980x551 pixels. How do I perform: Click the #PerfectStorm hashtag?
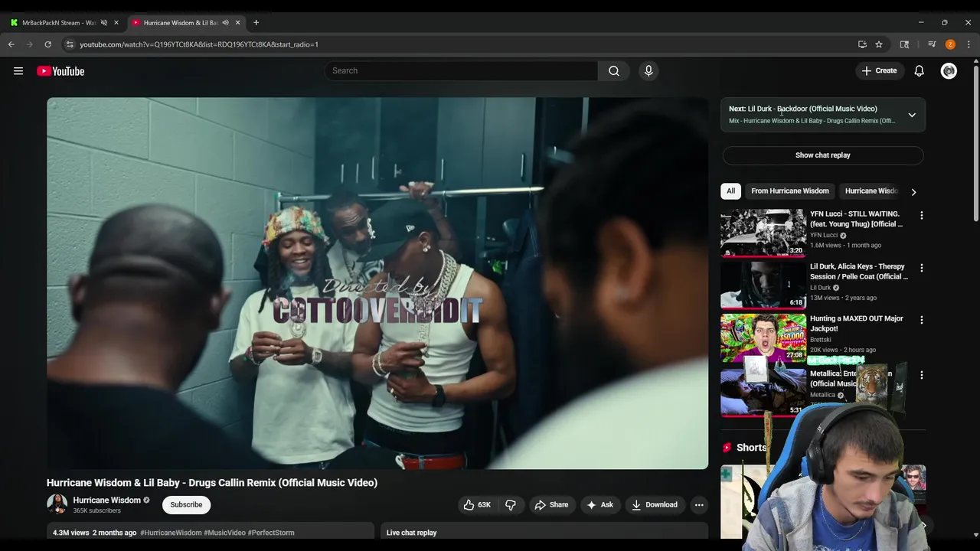click(x=271, y=533)
